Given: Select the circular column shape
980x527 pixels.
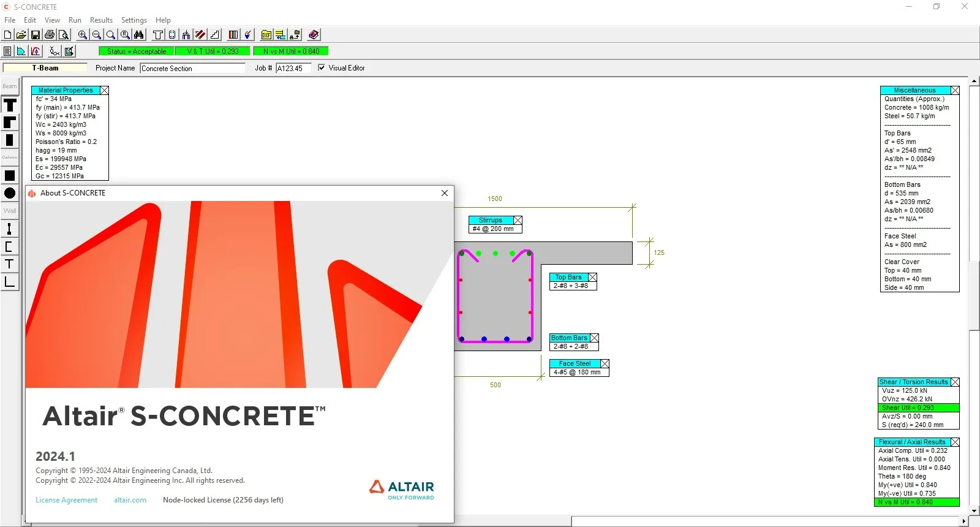Looking at the screenshot, I should point(10,193).
